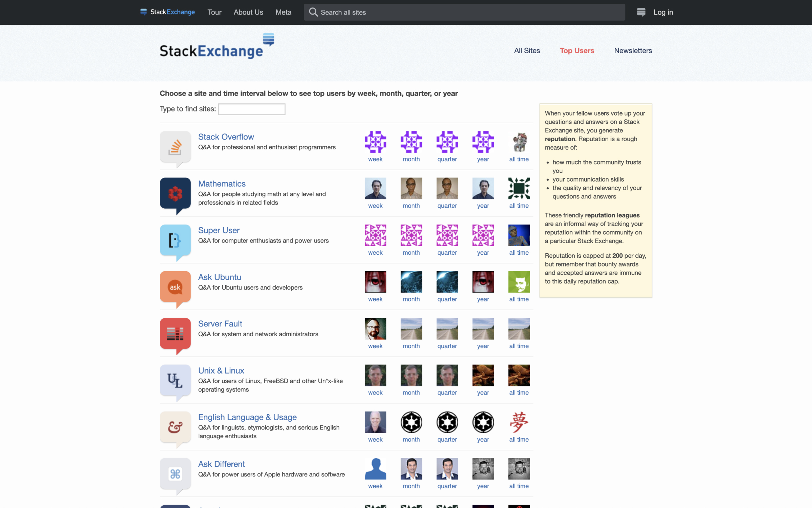Viewport: 812px width, 508px height.
Task: Click the Super User site icon
Action: [175, 240]
